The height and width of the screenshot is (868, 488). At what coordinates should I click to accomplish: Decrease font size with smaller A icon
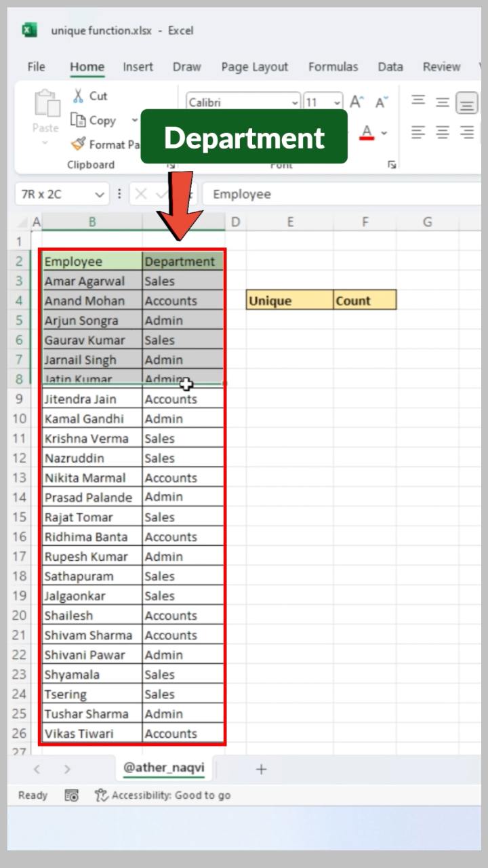(x=382, y=102)
